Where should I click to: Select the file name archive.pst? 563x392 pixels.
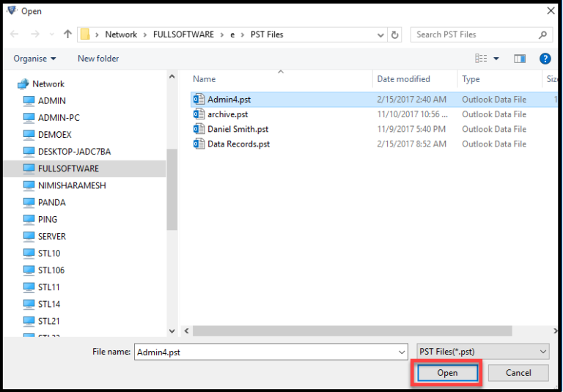[228, 114]
